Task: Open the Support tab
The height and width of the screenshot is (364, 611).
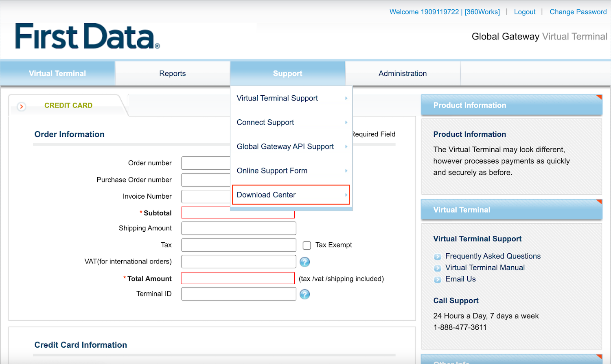Action: tap(287, 73)
